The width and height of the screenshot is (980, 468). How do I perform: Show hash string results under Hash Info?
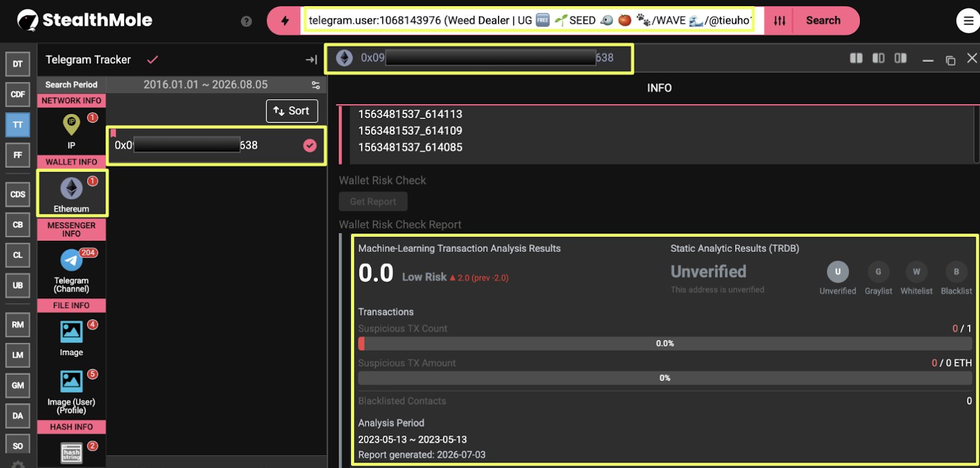[x=72, y=452]
